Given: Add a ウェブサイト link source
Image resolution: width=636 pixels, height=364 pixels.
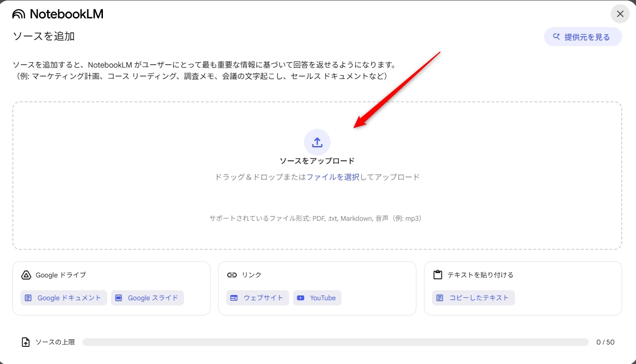Looking at the screenshot, I should pyautogui.click(x=257, y=298).
